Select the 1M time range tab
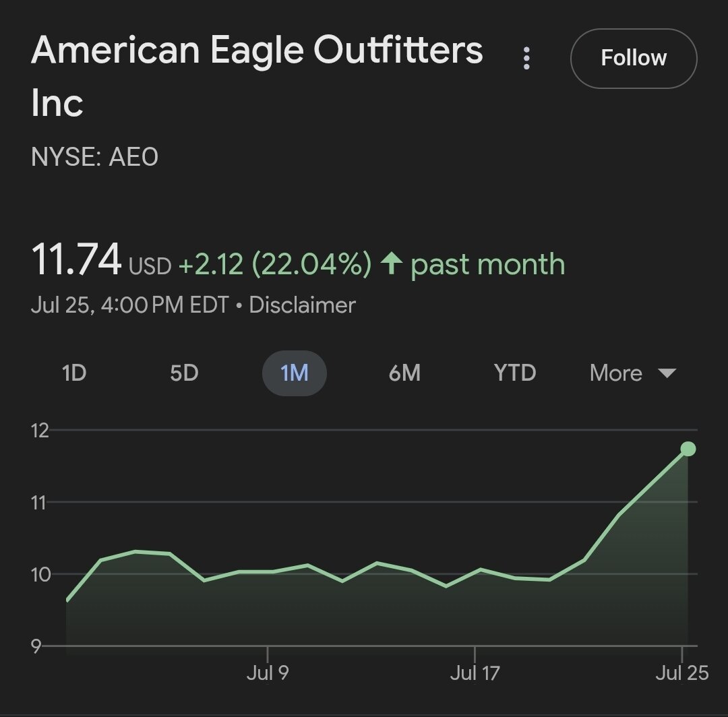 pos(295,373)
